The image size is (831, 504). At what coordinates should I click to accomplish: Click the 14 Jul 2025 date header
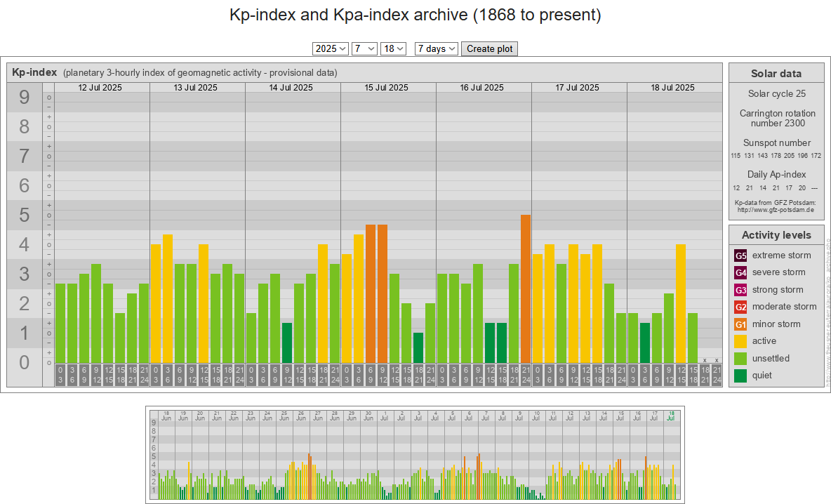coord(293,88)
